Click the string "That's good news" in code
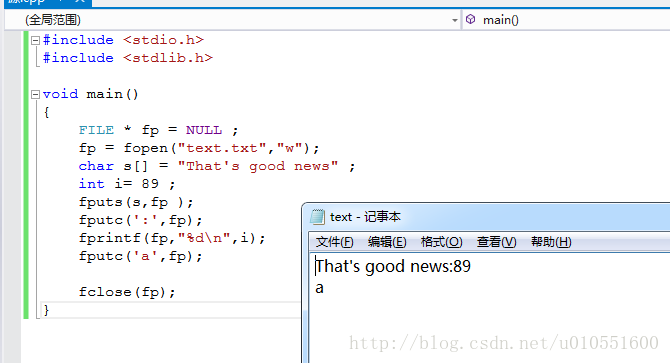This screenshot has width=670, height=363. pyautogui.click(x=258, y=166)
